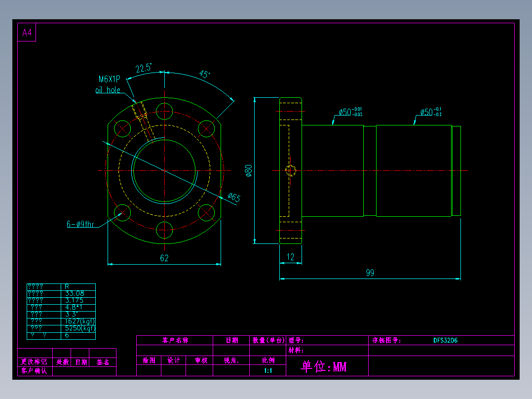Click the '日期' cell in the revision block
Image resolution: width=532 pixels, height=399 pixels.
81,362
